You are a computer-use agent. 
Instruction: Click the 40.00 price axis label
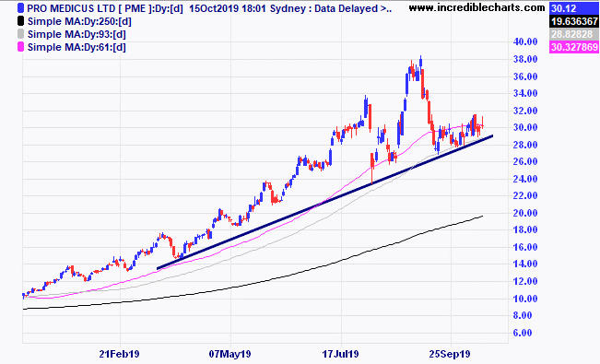525,41
